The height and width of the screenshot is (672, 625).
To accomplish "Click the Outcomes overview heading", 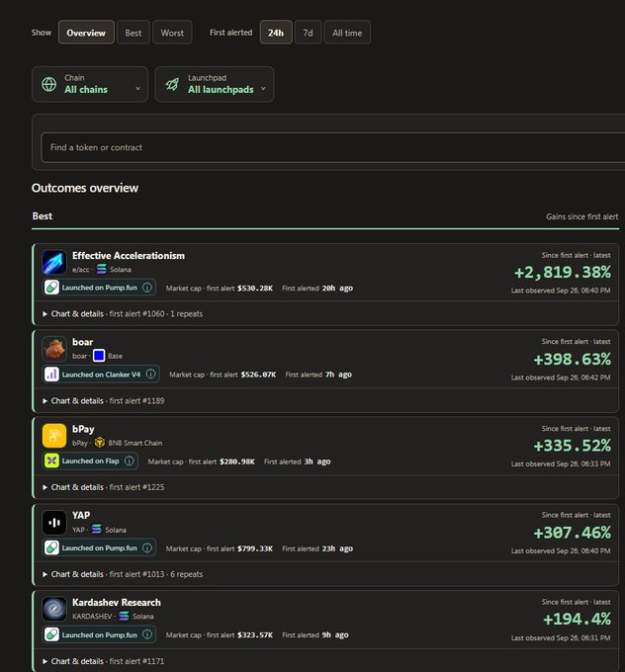I will (85, 188).
